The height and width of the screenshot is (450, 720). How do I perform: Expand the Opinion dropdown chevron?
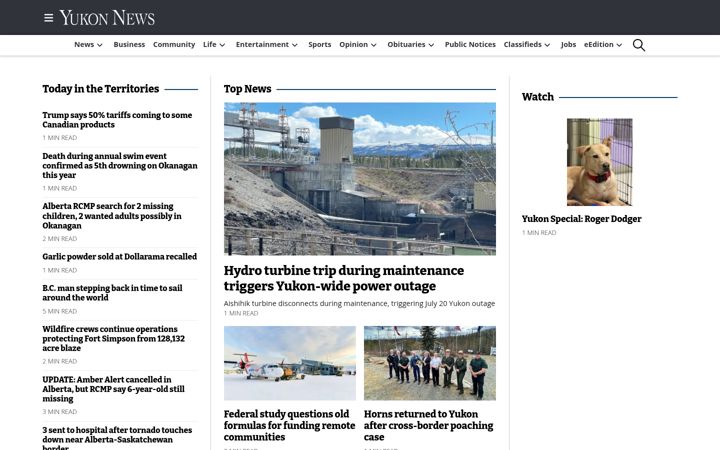tap(374, 45)
